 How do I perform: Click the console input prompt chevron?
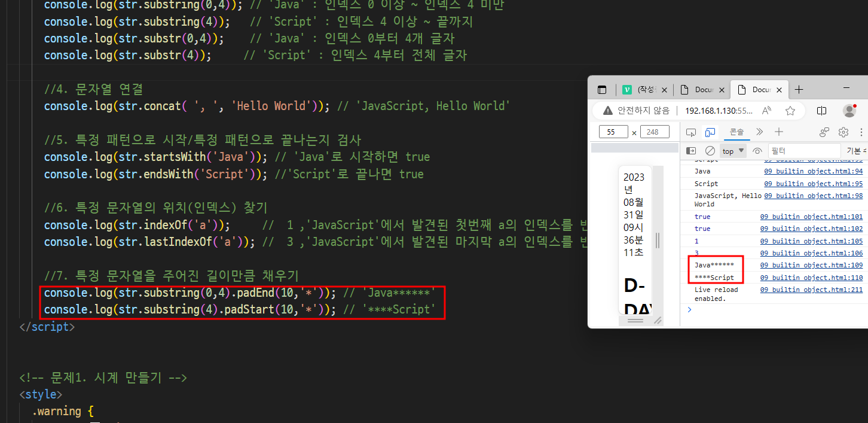click(689, 309)
